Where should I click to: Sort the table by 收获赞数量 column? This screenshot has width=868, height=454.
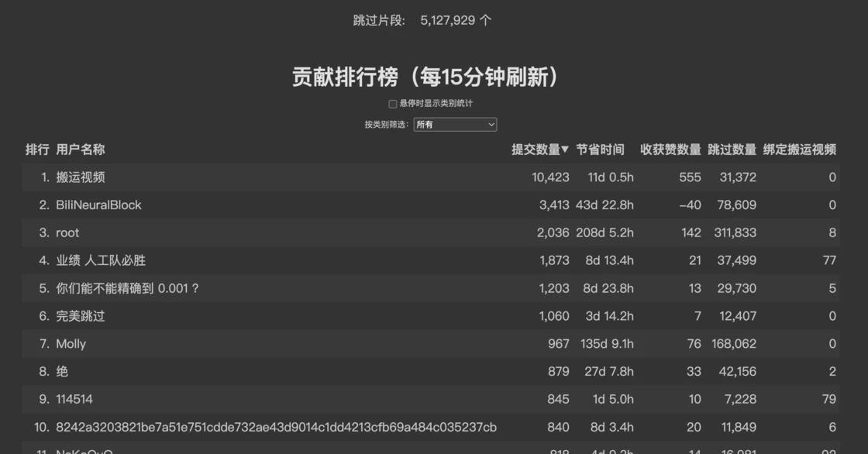tap(670, 150)
